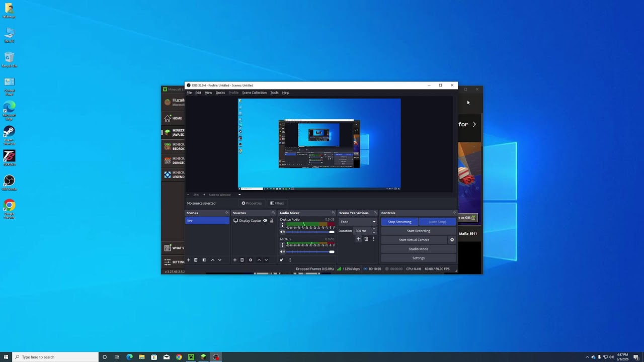Add a new source with the plus icon

(x=234, y=260)
